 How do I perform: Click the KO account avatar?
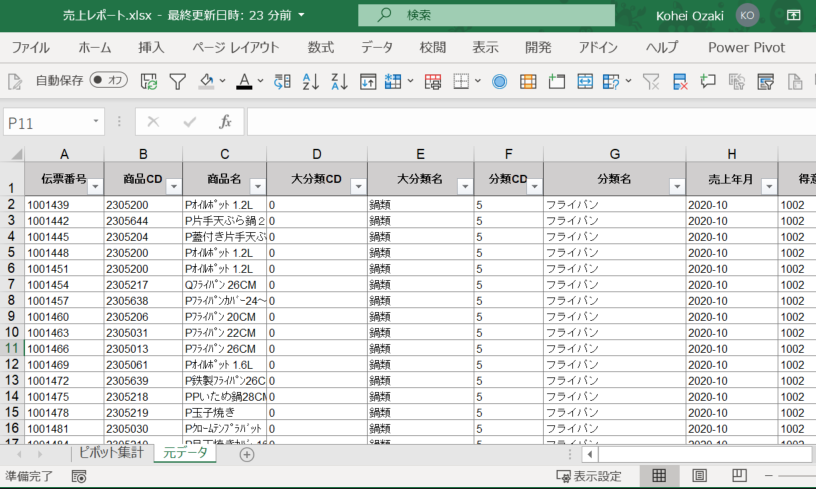(x=747, y=15)
